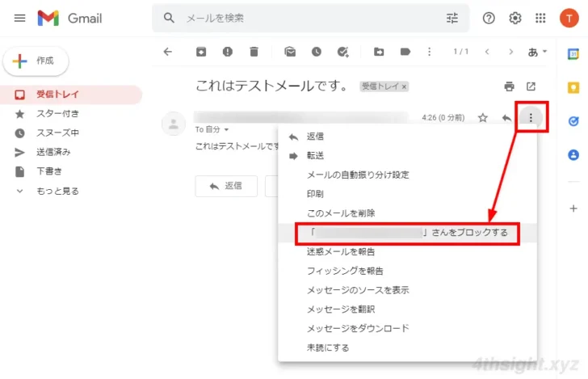Image resolution: width=588 pixels, height=379 pixels.
Task: Open the support help icon
Action: (x=489, y=18)
